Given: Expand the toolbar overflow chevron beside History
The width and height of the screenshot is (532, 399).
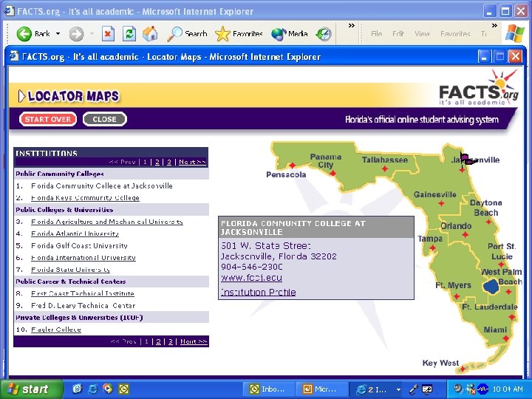Looking at the screenshot, I should click(x=352, y=26).
